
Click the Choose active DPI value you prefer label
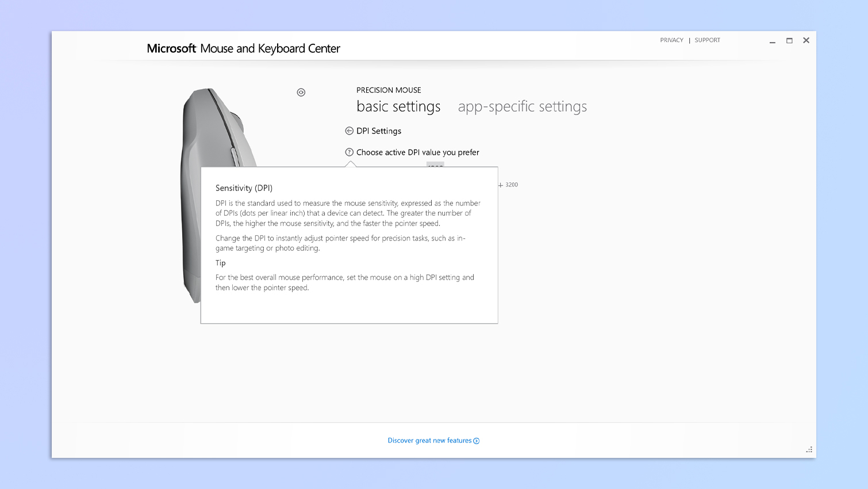coord(417,152)
